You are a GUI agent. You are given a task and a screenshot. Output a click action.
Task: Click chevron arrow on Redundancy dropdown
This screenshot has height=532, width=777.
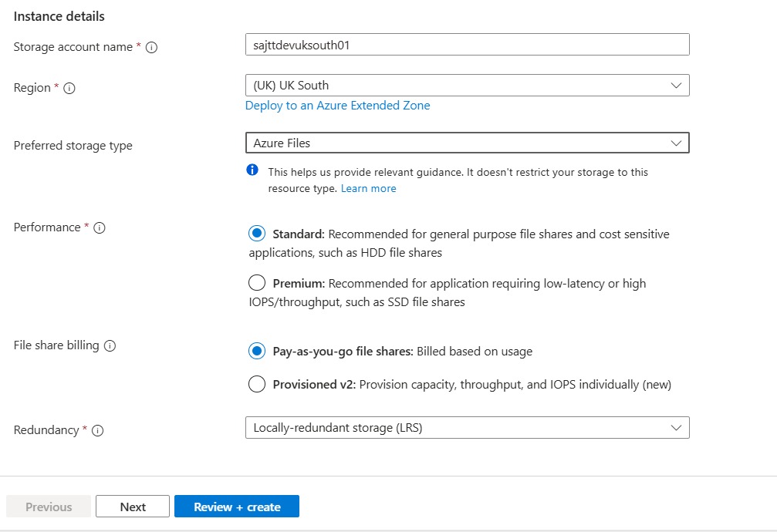[676, 428]
